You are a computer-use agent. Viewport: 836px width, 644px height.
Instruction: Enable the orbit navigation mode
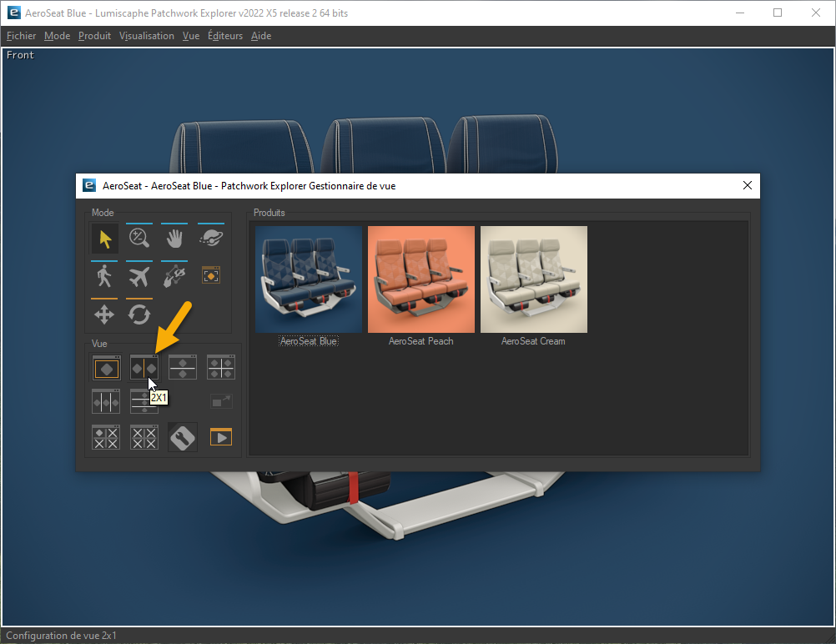[210, 237]
